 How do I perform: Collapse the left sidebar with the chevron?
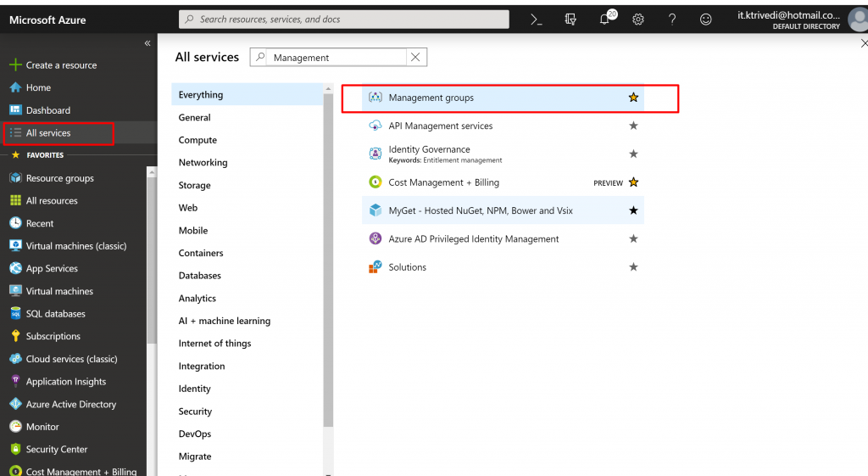coord(147,43)
